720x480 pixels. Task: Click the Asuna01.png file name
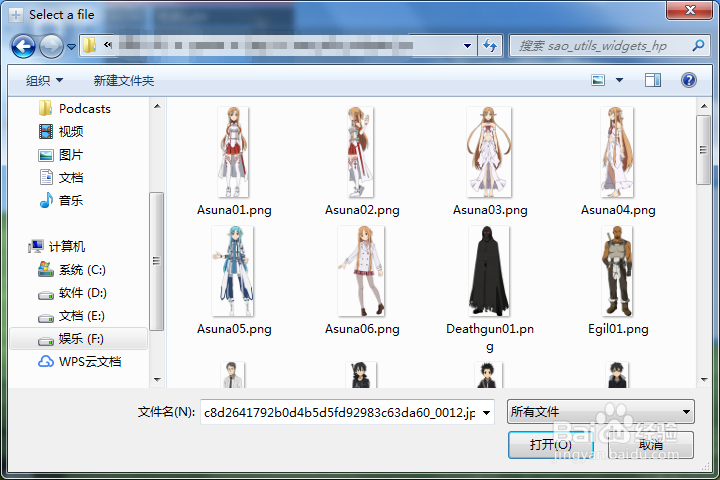[x=234, y=210]
